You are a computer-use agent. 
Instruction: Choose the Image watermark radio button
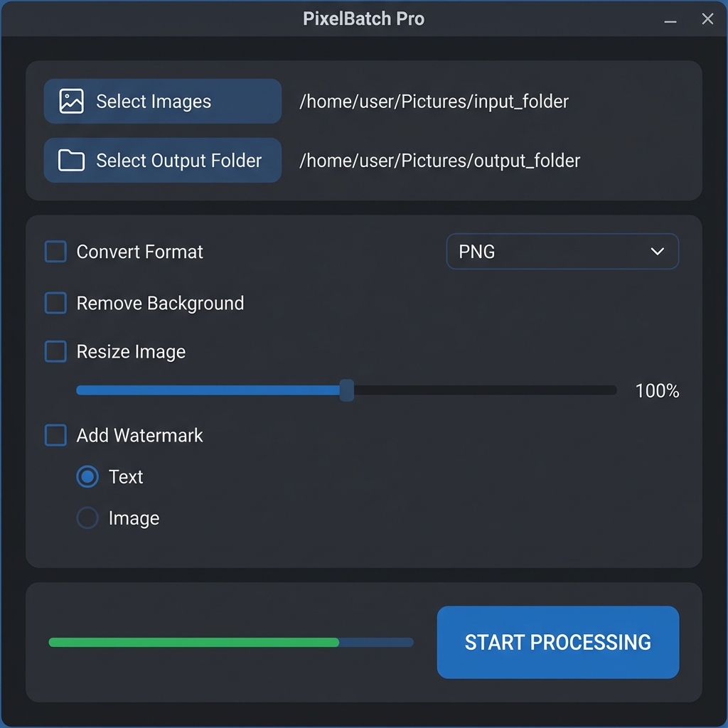(x=87, y=518)
